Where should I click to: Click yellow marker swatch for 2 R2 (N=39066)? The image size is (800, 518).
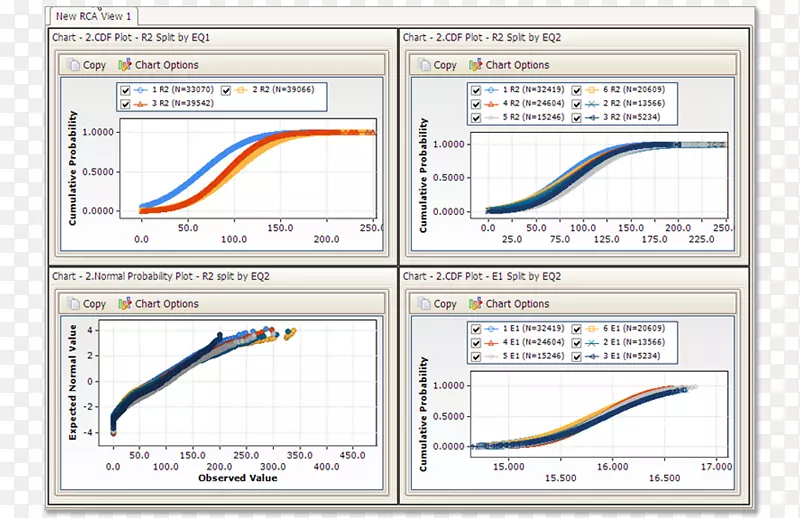point(241,90)
